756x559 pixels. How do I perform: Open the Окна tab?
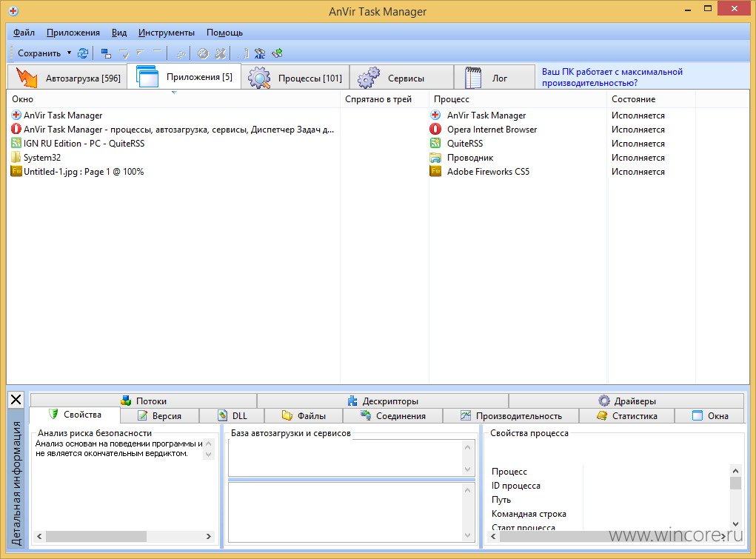pyautogui.click(x=709, y=416)
